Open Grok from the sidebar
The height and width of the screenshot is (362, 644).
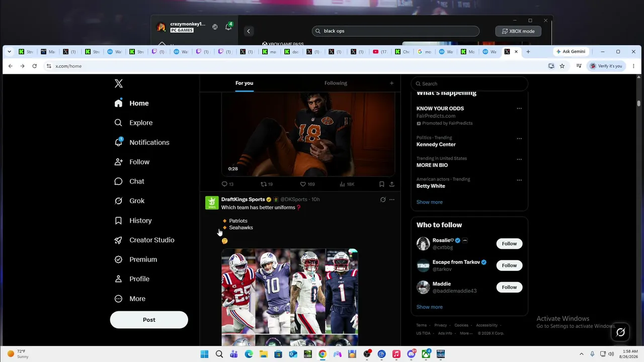(129, 201)
